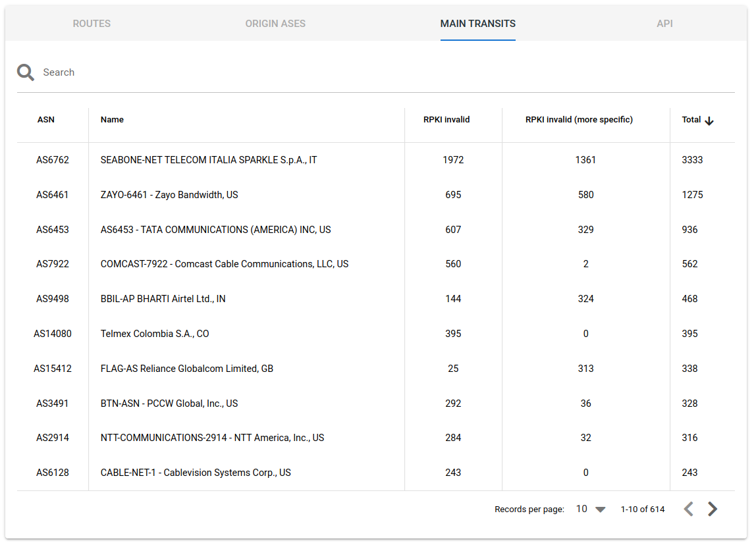Screen dimensions: 756x549
Task: Click RPKI invalid value 560
Action: tap(453, 264)
